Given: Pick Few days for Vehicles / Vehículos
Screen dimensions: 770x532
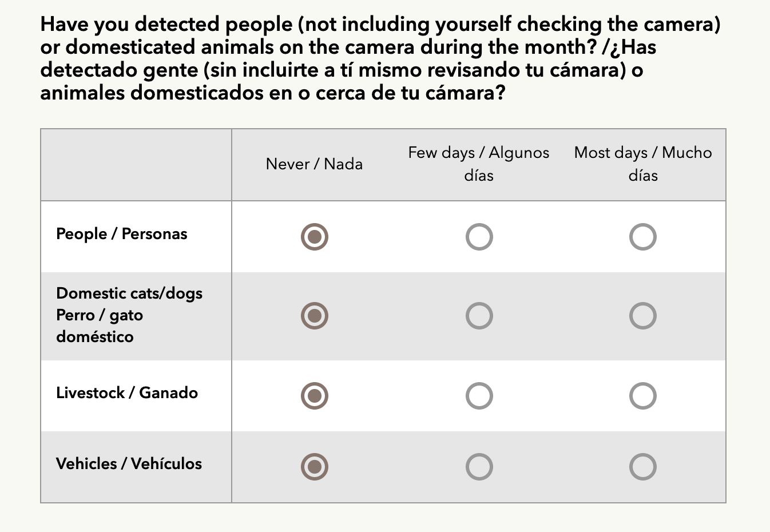Looking at the screenshot, I should 479,467.
